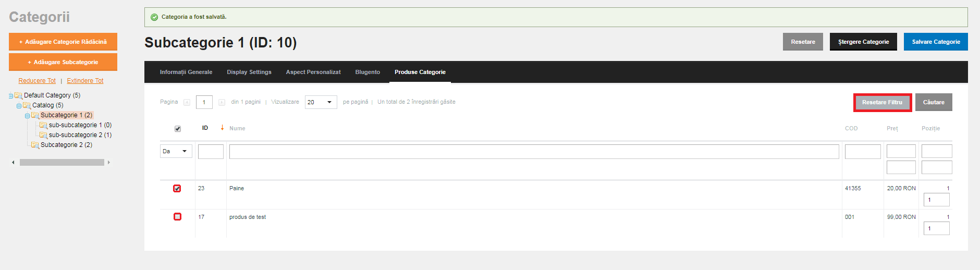Screen dimensions: 980x270
Task: Click the Nume filter input field
Action: coord(534,152)
